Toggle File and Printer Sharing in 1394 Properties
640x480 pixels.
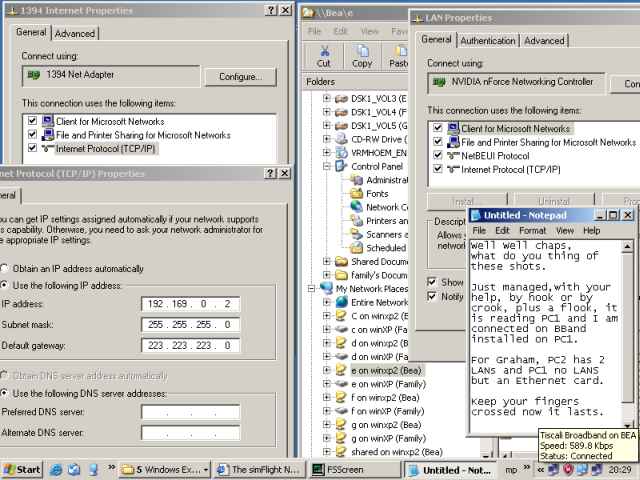[x=33, y=135]
